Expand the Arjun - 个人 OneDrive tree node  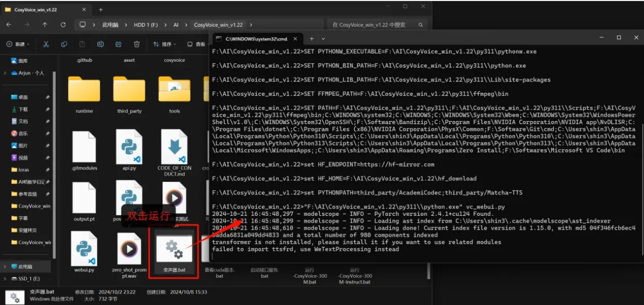pyautogui.click(x=5, y=73)
